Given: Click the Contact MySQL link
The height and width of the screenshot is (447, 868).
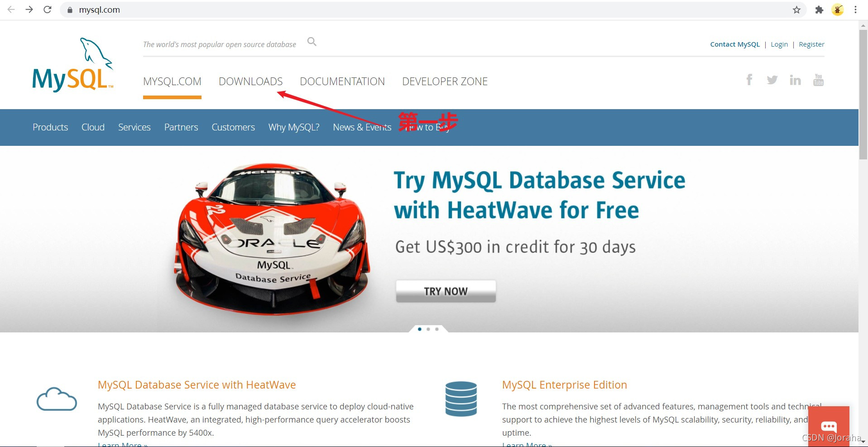Looking at the screenshot, I should pos(735,44).
